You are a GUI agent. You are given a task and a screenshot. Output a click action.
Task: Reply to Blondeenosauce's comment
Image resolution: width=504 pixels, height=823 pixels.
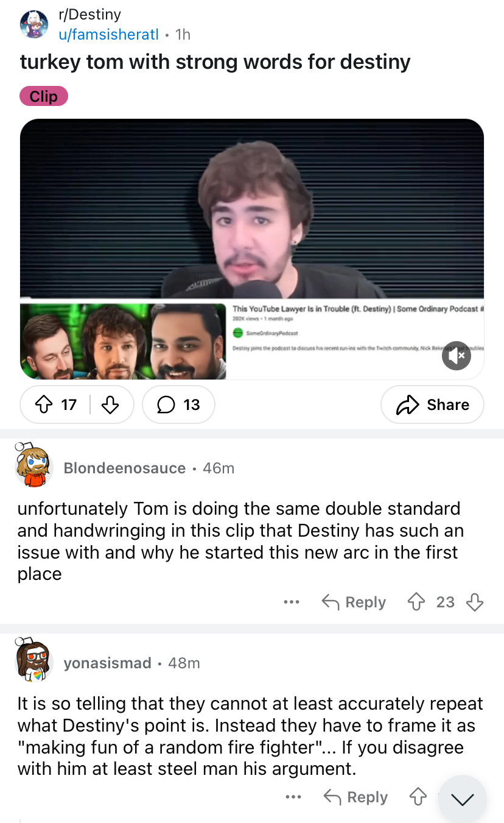coord(354,602)
